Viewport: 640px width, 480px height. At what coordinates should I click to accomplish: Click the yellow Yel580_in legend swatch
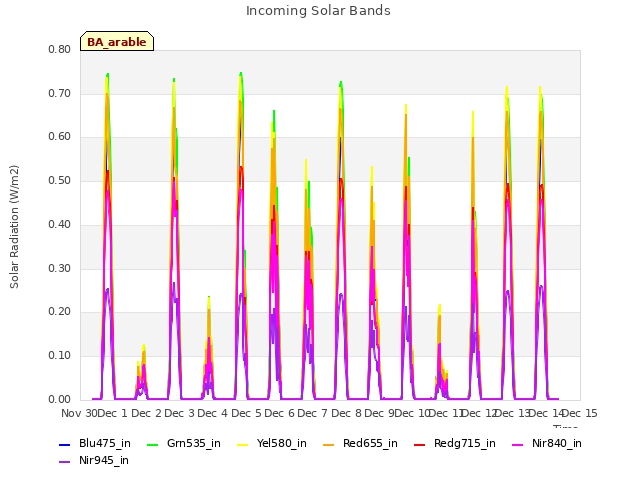tap(242, 444)
